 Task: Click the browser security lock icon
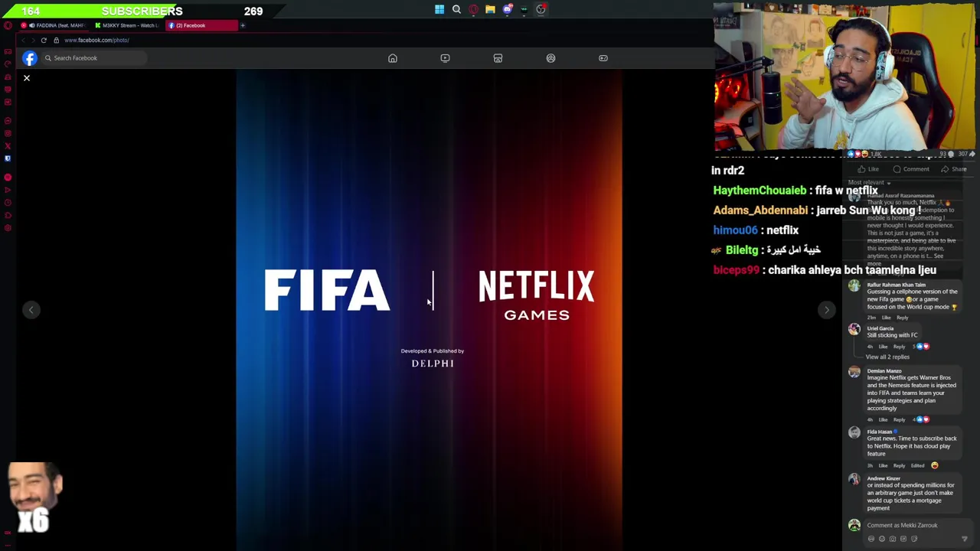pyautogui.click(x=56, y=40)
